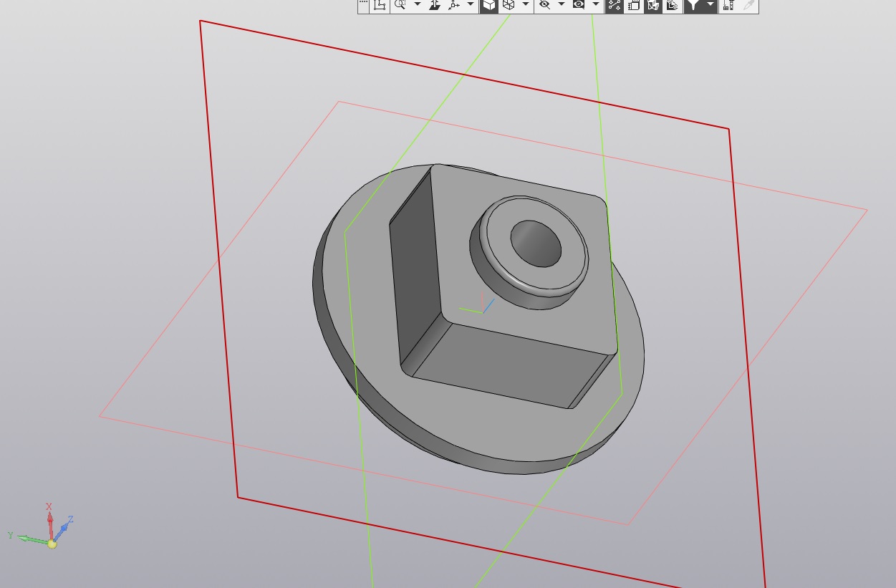
Task: Toggle the crossed-out eye hide button
Action: (544, 5)
